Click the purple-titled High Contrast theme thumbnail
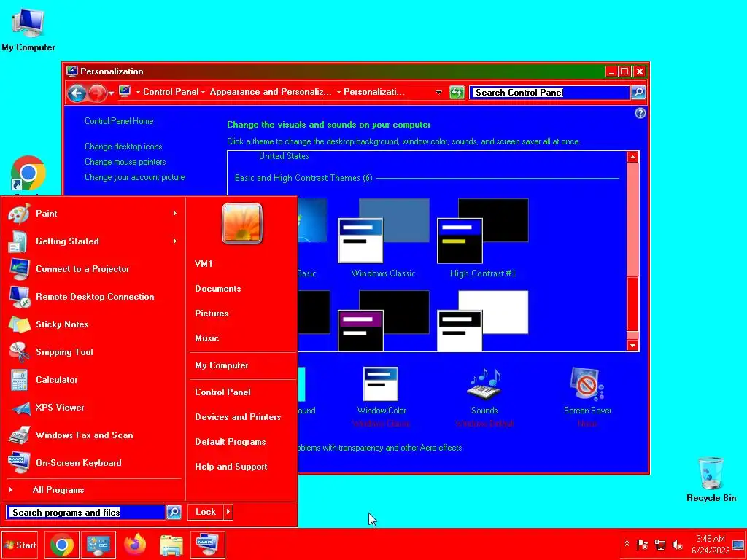This screenshot has width=747, height=560. [384, 321]
